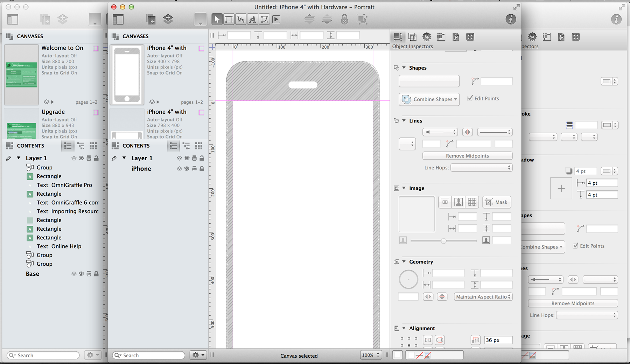The width and height of the screenshot is (630, 364).
Task: Open the Maintain Aspect Ratio dropdown
Action: click(x=483, y=297)
